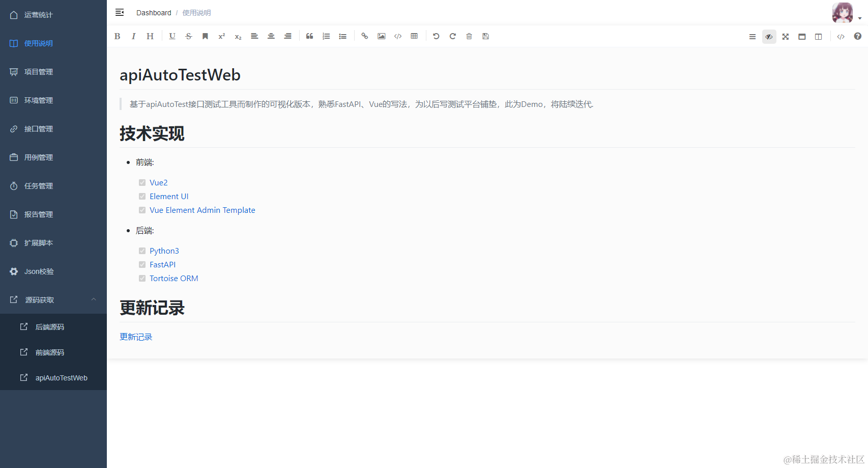The height and width of the screenshot is (468, 868).
Task: Toggle reading mode window icon
Action: (802, 37)
